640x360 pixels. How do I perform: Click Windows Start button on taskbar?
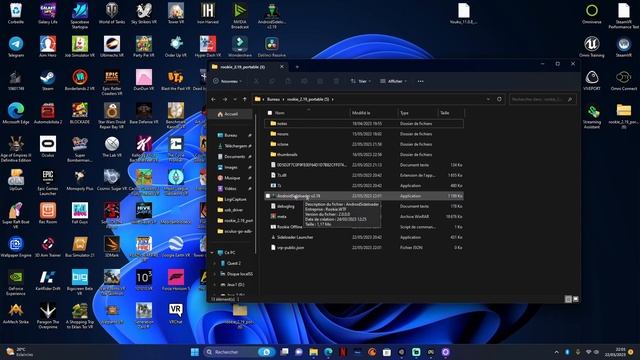click(x=195, y=352)
